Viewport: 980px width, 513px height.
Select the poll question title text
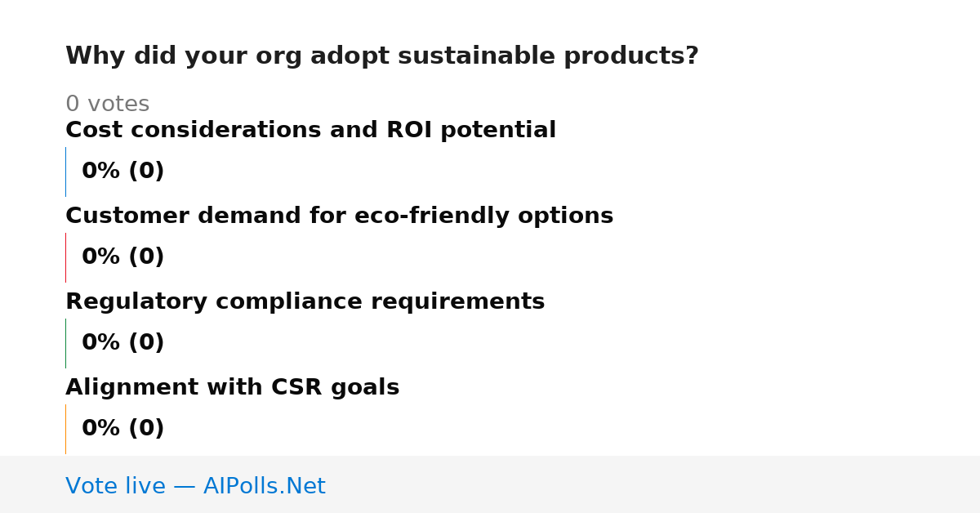click(382, 56)
